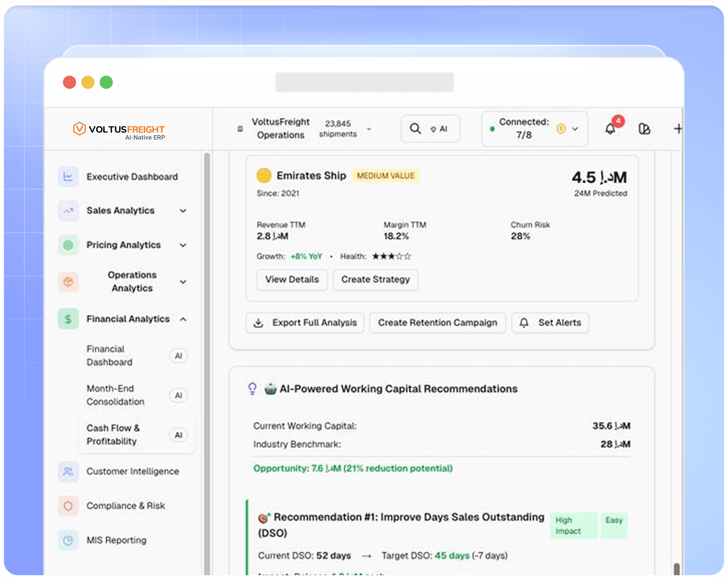Click the plus icon in the header

(x=677, y=129)
